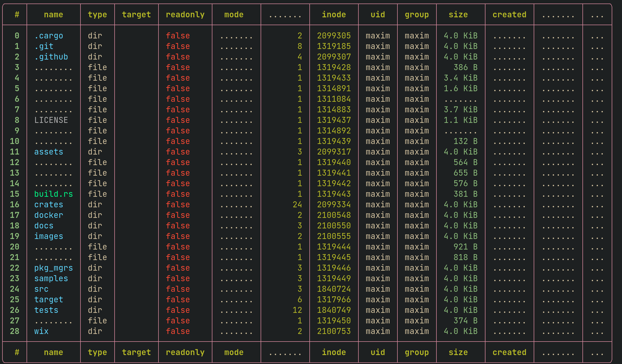Image resolution: width=622 pixels, height=364 pixels.
Task: Toggle the readonly flag for build.rs
Action: (177, 194)
